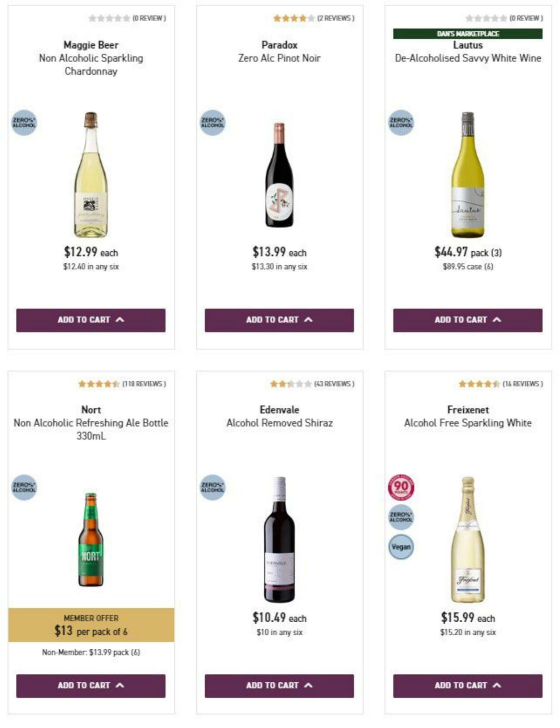
Task: Click star rating for Nort Refreshing Ale
Action: pyautogui.click(x=99, y=384)
